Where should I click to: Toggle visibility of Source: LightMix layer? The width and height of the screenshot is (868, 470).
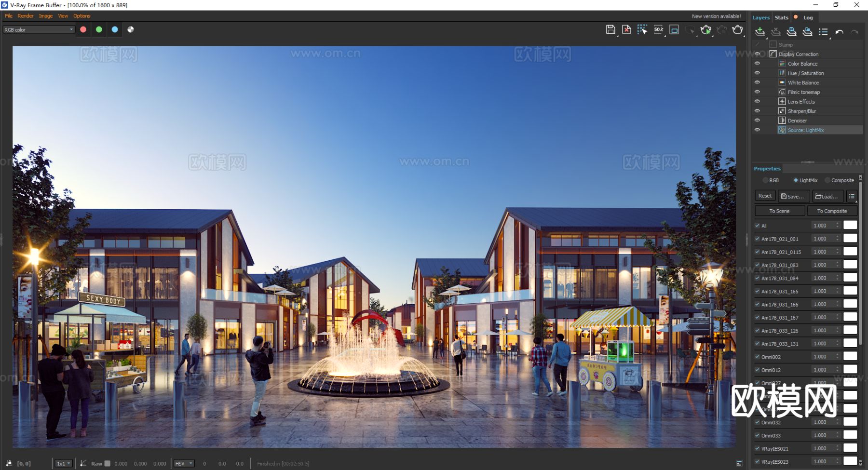757,130
